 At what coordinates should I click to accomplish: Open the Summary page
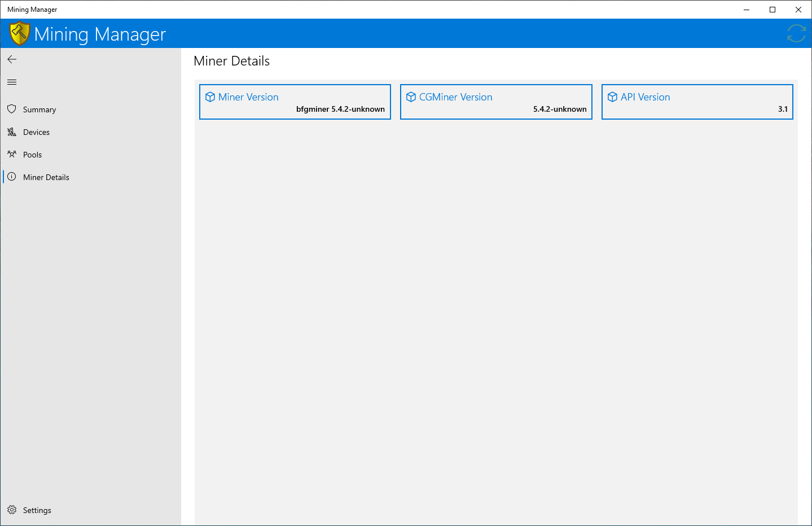pos(91,109)
